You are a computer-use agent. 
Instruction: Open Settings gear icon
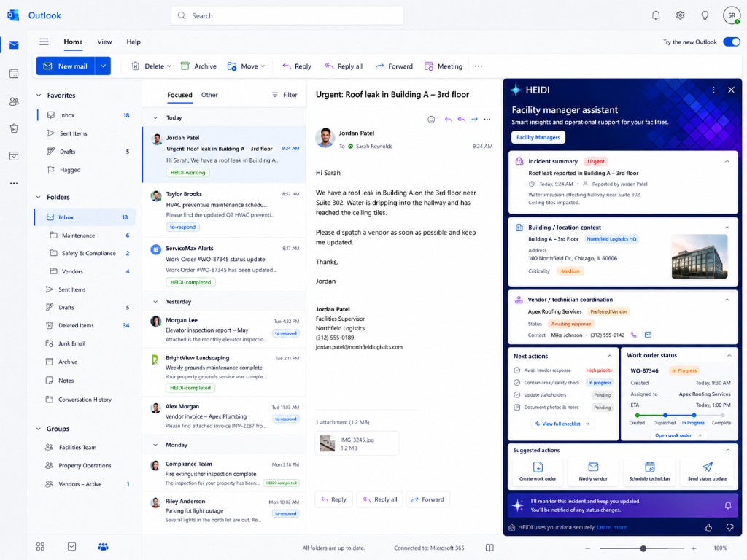681,16
